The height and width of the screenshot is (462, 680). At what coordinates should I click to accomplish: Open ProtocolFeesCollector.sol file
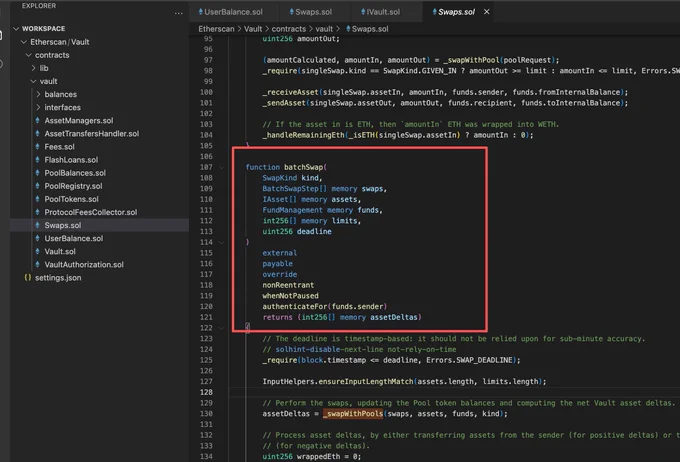pyautogui.click(x=91, y=212)
